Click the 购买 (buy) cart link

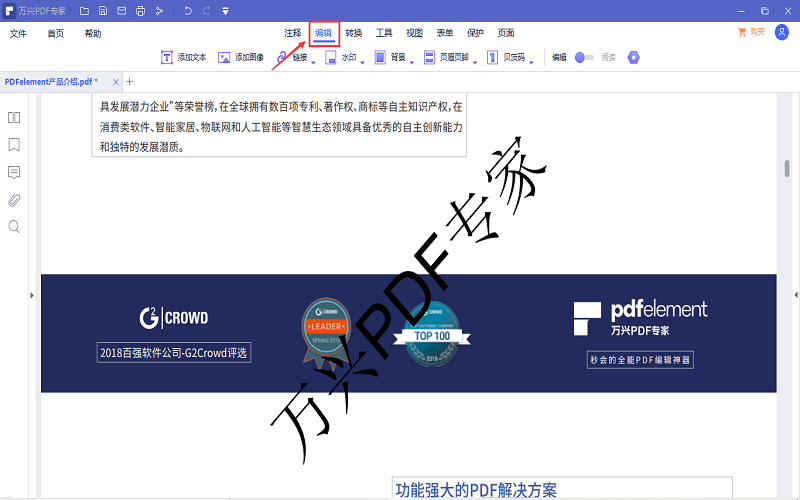pyautogui.click(x=751, y=32)
